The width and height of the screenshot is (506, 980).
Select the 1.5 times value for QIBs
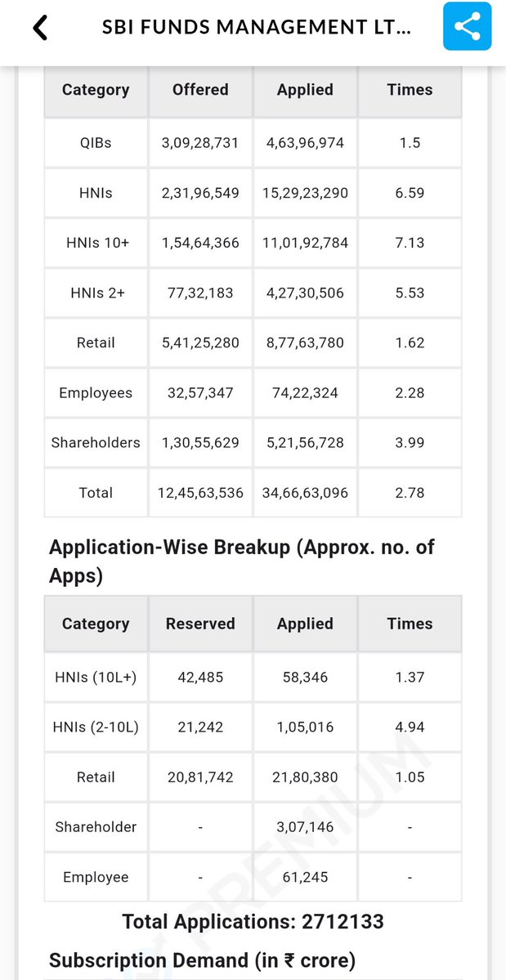click(x=410, y=142)
